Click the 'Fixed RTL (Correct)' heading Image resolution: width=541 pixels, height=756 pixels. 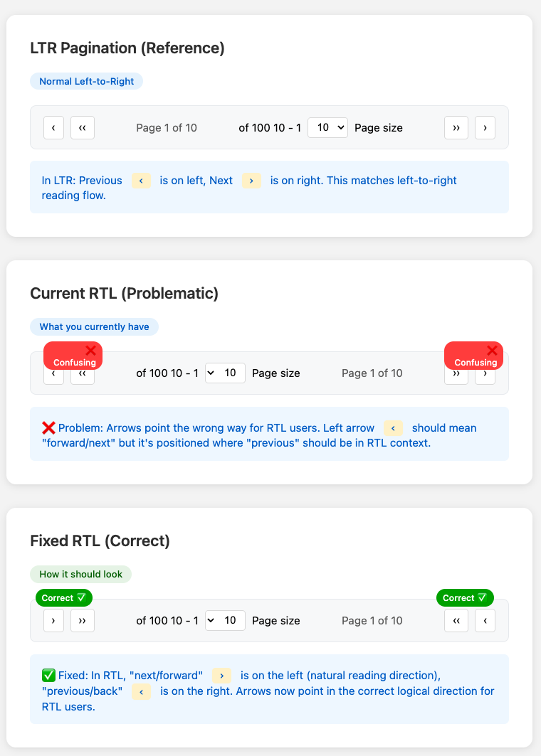click(100, 541)
